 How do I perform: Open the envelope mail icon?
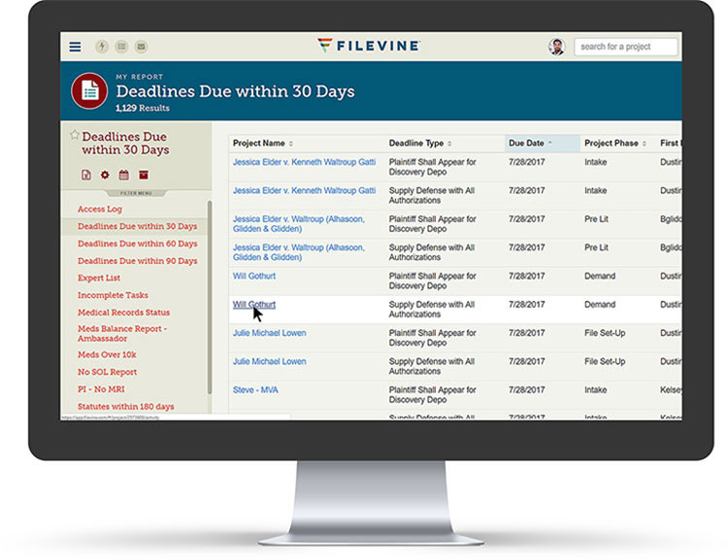141,47
